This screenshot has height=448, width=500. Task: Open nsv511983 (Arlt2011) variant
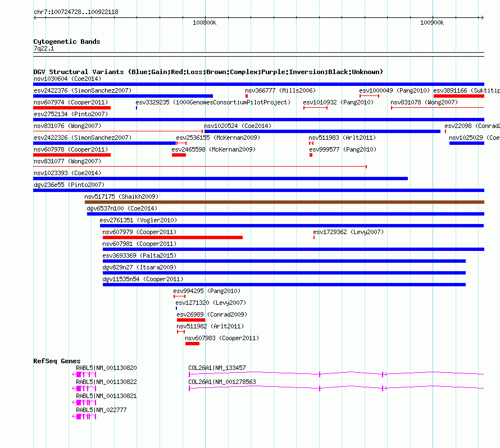[x=342, y=138]
